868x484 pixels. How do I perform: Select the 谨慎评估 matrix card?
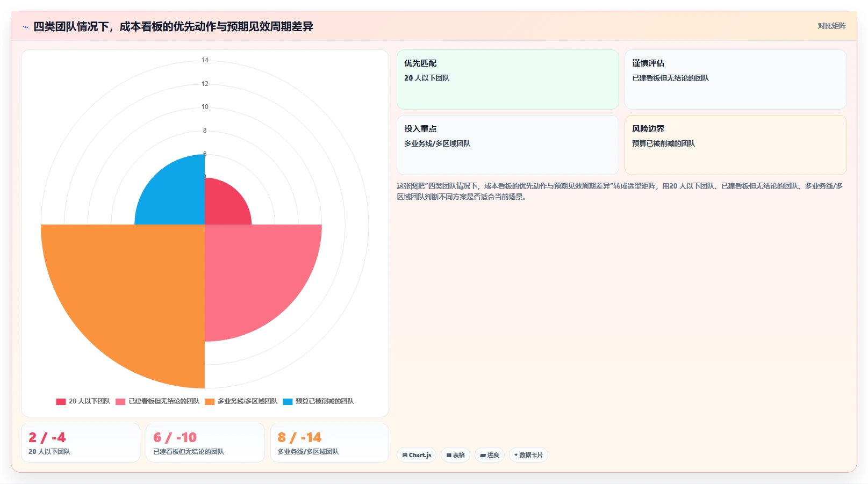(735, 80)
